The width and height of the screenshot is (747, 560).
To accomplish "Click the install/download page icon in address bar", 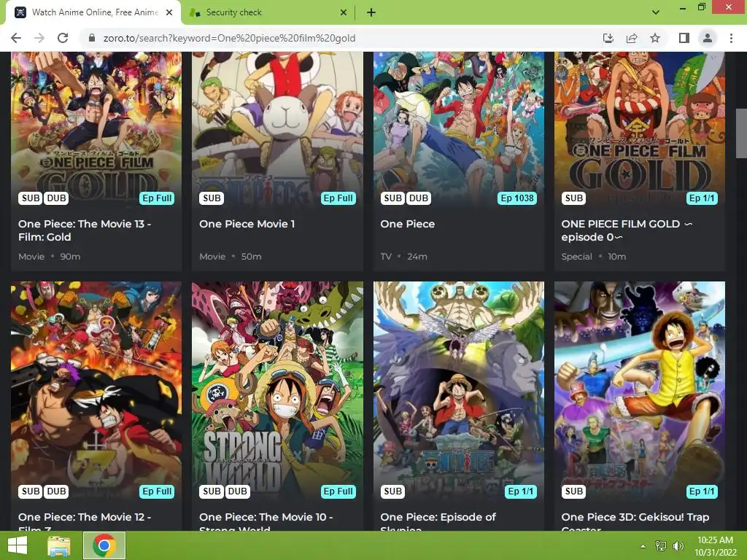I will pyautogui.click(x=608, y=38).
